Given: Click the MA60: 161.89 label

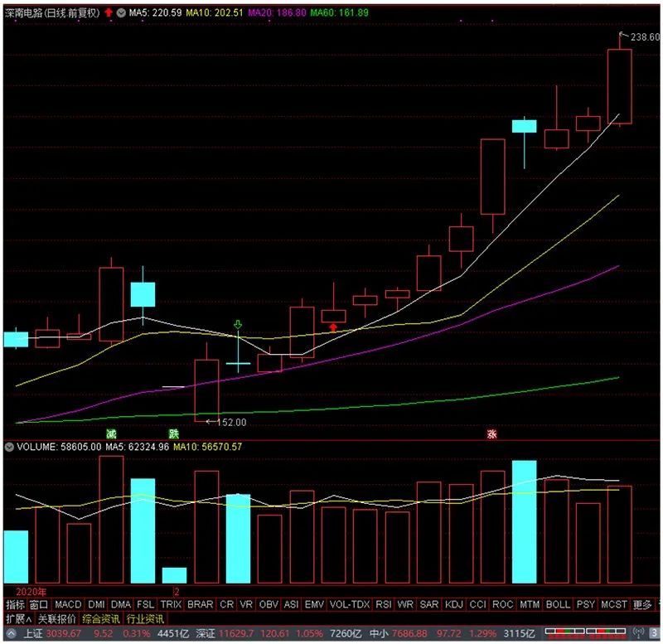Looking at the screenshot, I should pos(340,12).
